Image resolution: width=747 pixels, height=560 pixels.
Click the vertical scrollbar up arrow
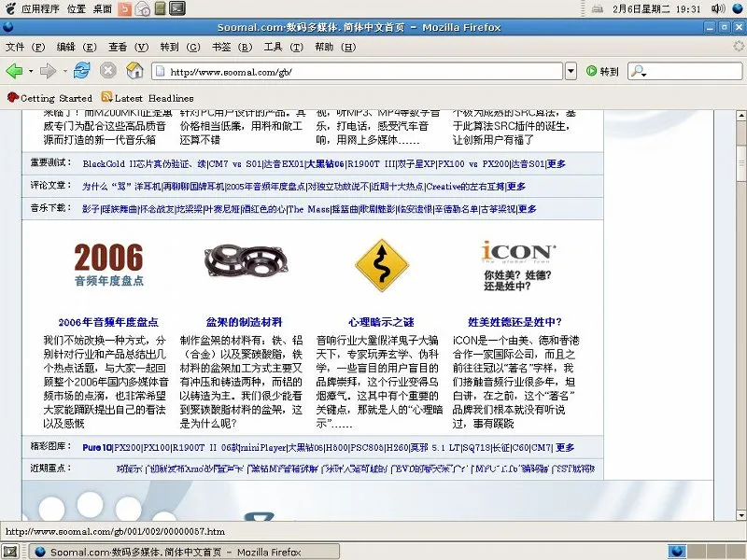(x=740, y=115)
